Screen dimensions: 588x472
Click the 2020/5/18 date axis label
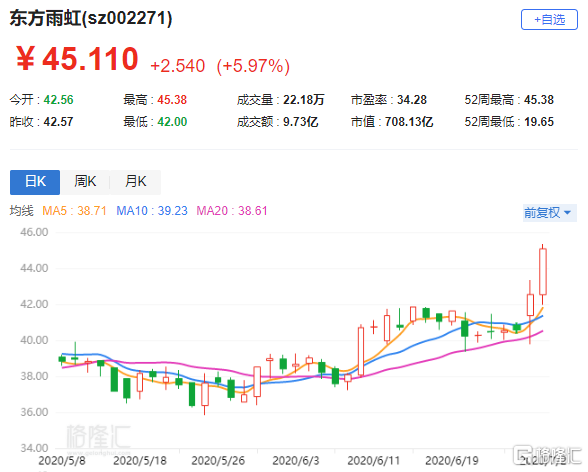[x=140, y=461]
